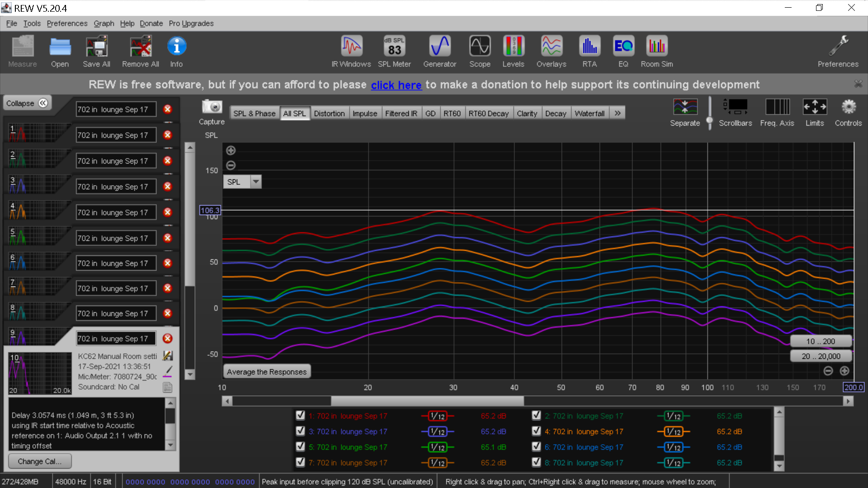The width and height of the screenshot is (868, 488).
Task: Set range to 20 .. 20,000
Action: click(x=821, y=357)
